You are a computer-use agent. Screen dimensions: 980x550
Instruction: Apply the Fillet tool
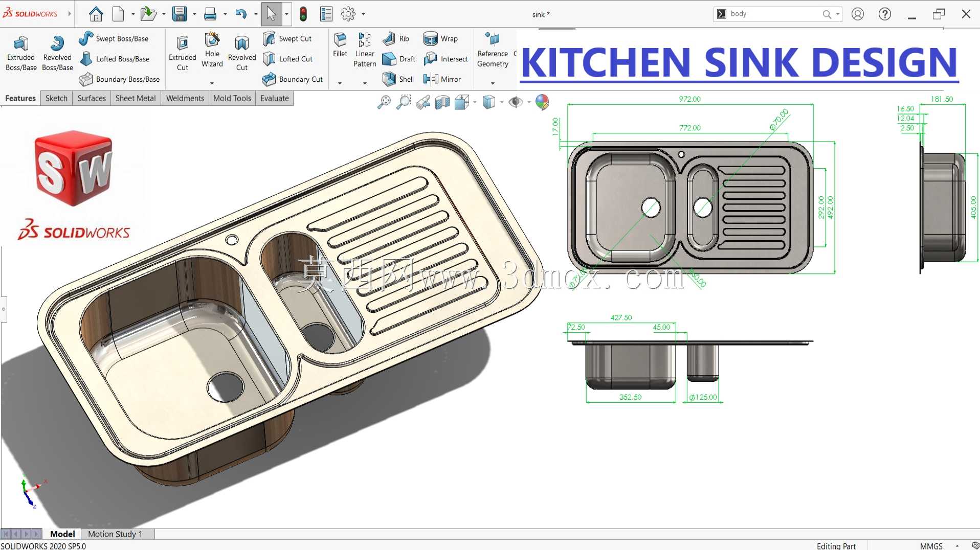tap(340, 45)
